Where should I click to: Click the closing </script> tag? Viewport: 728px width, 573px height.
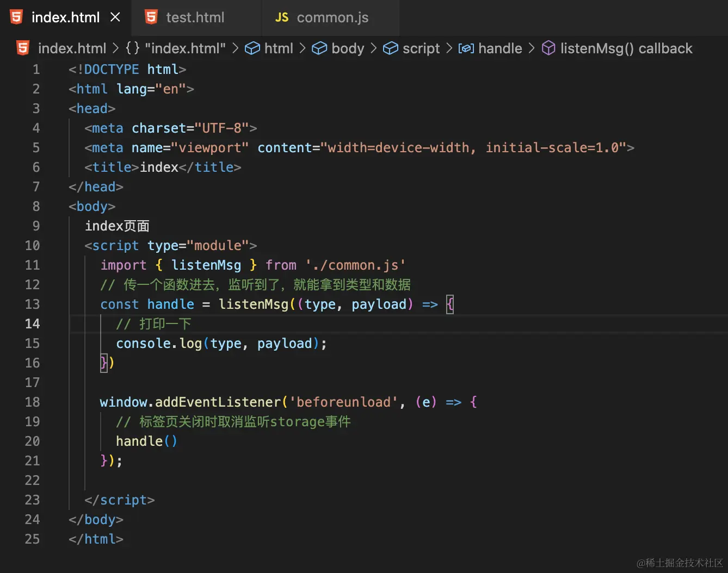coord(120,500)
